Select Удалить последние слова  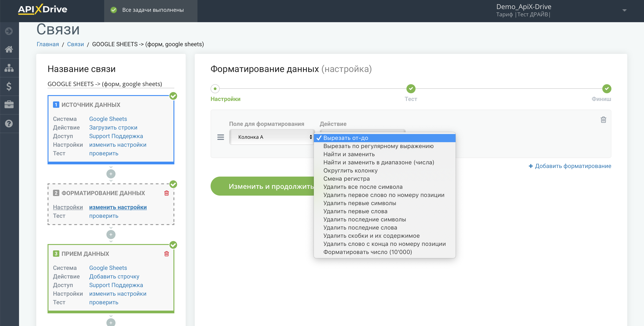[384, 228]
